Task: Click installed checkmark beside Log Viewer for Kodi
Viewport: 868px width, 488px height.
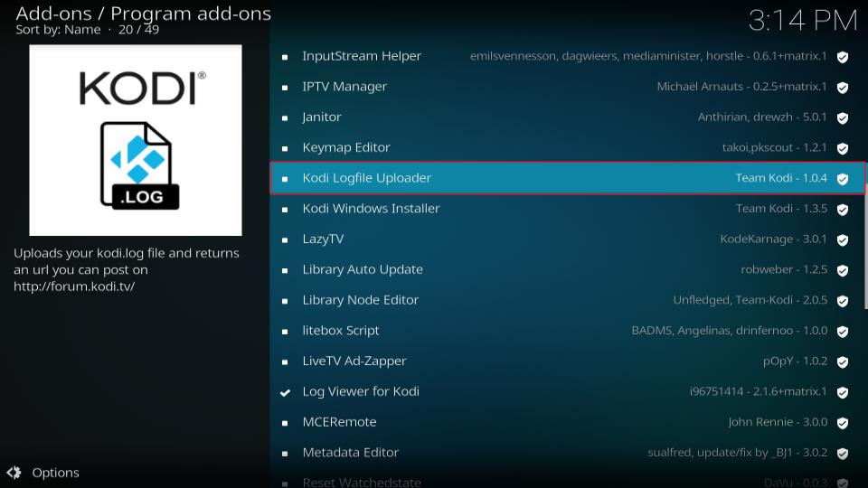Action: pyautogui.click(x=285, y=392)
